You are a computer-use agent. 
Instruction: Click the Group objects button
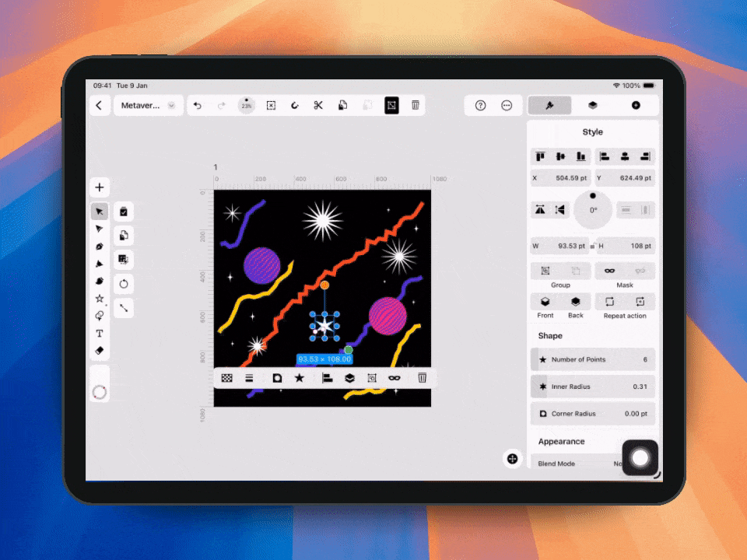pyautogui.click(x=545, y=271)
